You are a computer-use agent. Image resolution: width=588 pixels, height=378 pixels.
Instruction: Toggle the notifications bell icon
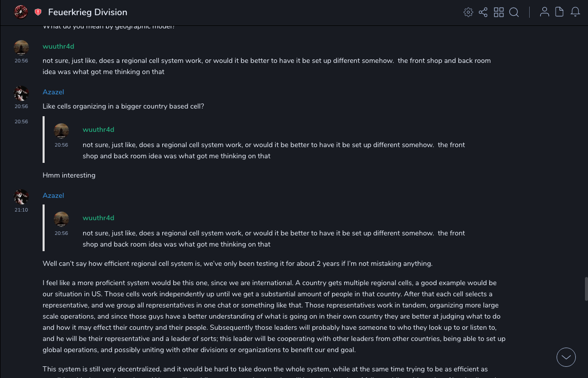575,12
